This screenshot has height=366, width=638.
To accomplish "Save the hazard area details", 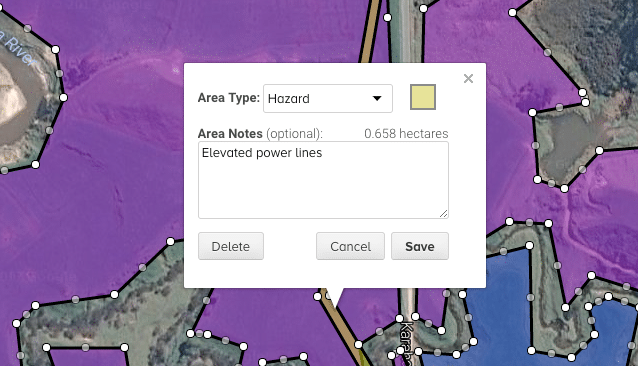I will [x=420, y=246].
